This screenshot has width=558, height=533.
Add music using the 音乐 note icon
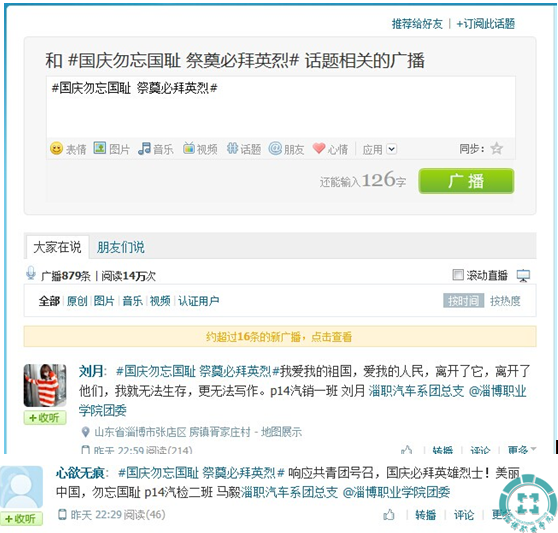[x=144, y=148]
